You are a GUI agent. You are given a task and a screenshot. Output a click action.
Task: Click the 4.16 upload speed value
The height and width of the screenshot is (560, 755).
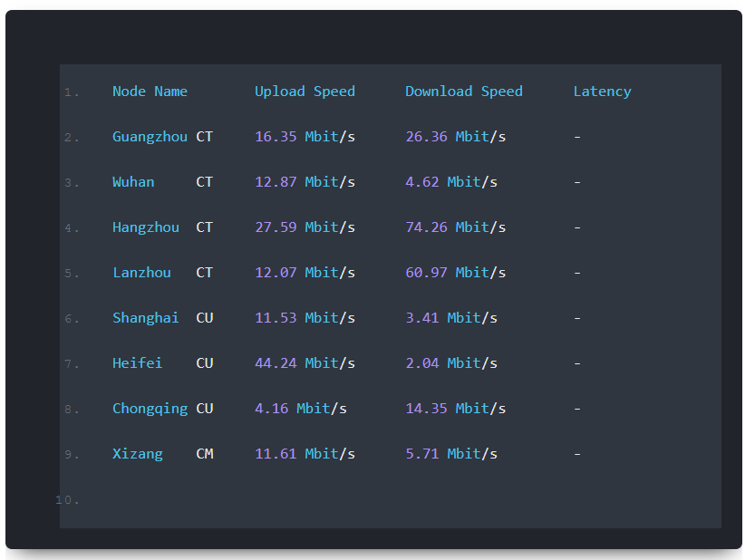pyautogui.click(x=271, y=409)
